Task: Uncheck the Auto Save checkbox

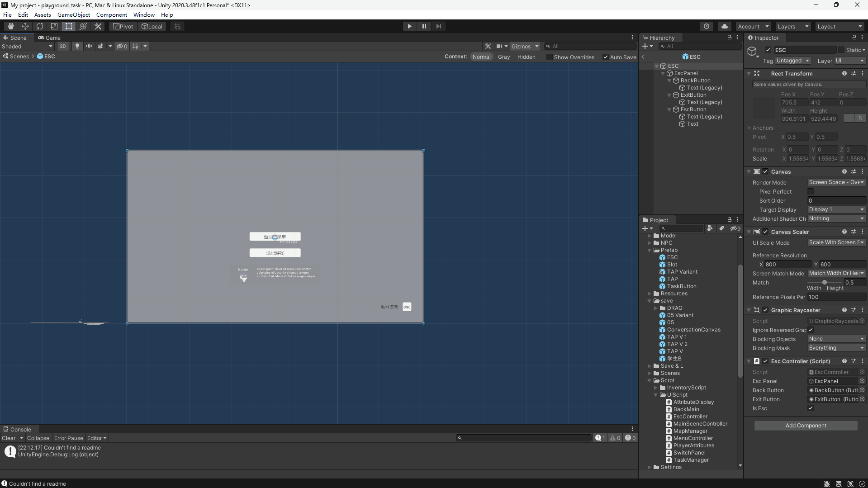Action: point(605,57)
